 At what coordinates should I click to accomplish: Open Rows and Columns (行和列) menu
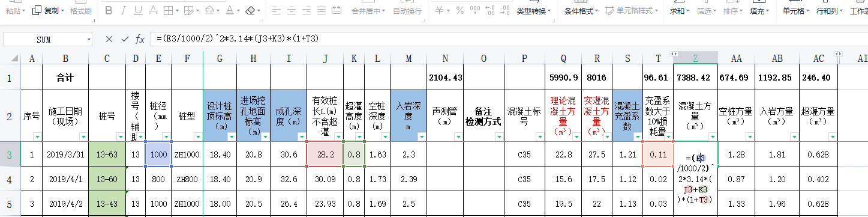coord(830,11)
